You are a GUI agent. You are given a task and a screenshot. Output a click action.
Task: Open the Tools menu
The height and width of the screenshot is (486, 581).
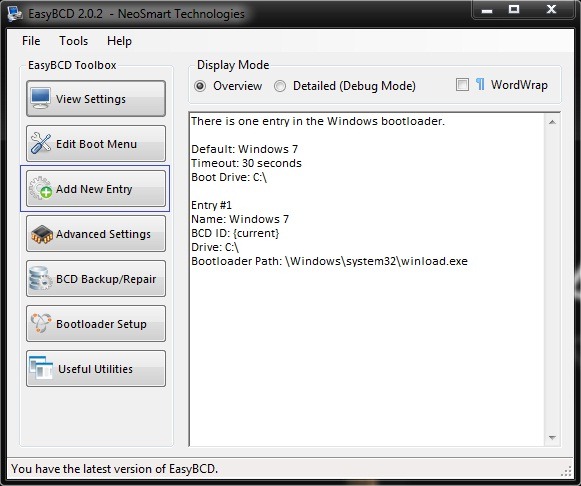tap(74, 41)
